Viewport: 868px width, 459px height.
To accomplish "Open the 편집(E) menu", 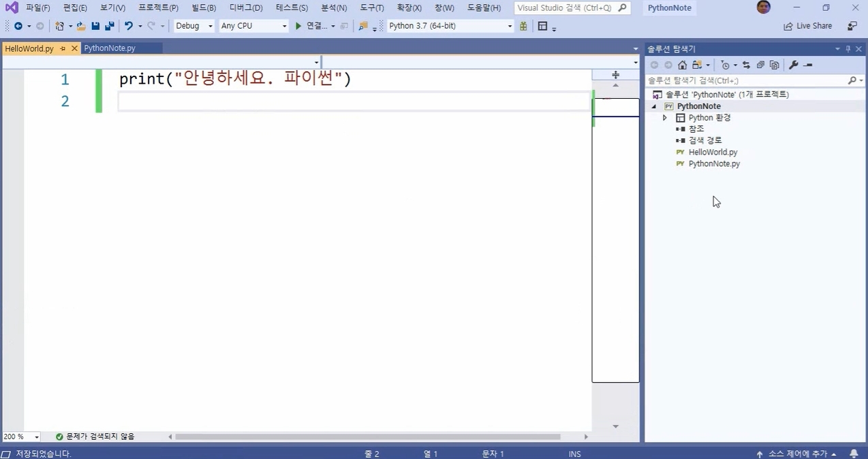I will coord(75,7).
